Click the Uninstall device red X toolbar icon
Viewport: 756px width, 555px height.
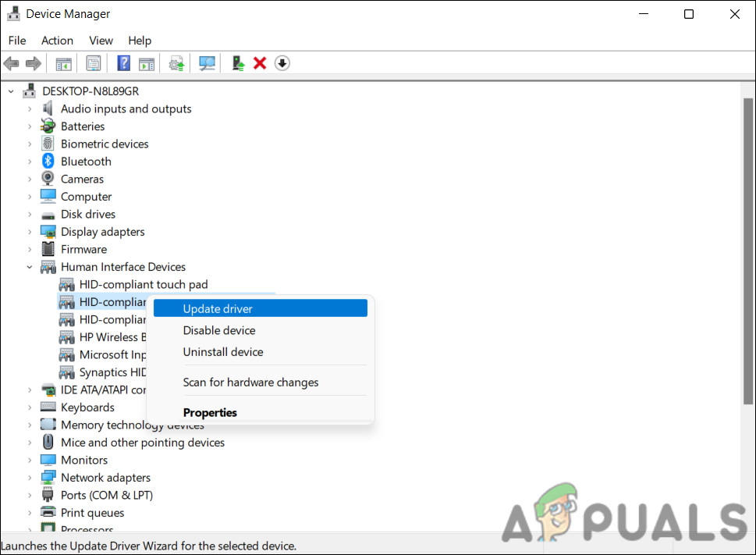pyautogui.click(x=260, y=62)
